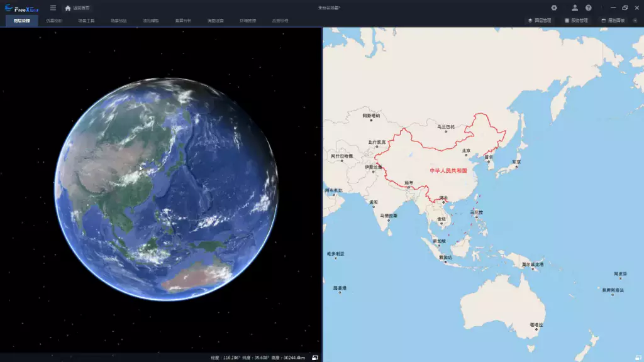Click the service management button with list icon
644x362 pixels.
576,21
